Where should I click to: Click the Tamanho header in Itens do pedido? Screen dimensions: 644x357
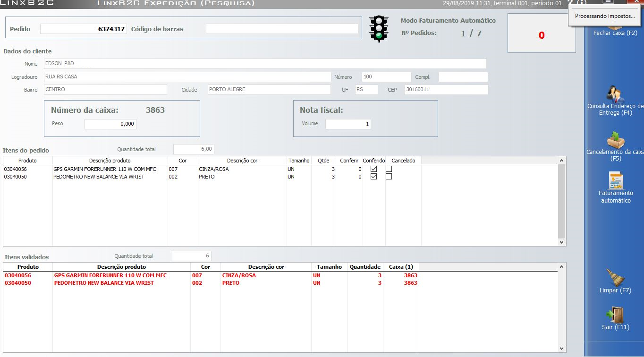pos(299,161)
